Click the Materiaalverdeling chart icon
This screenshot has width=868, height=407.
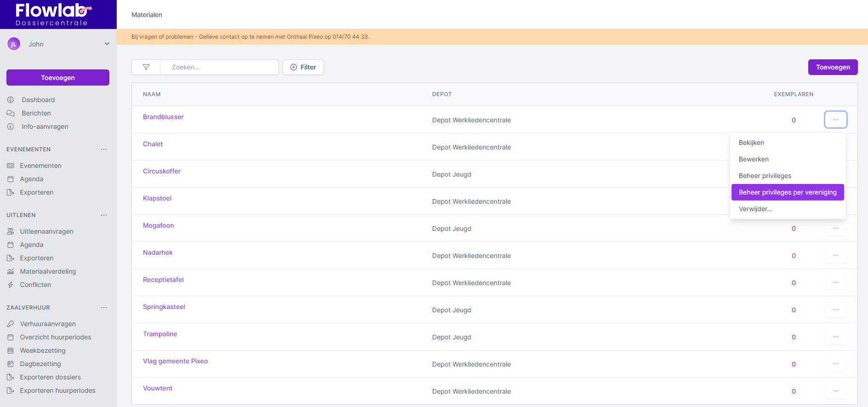11,271
